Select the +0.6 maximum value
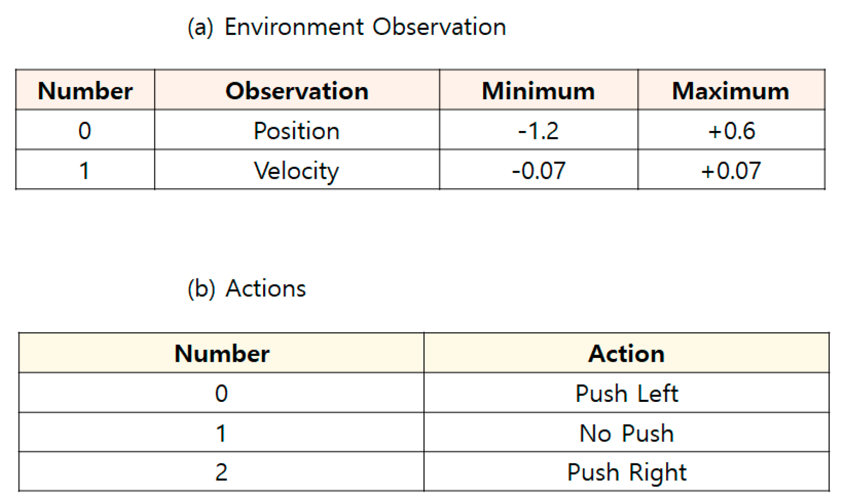Image resolution: width=845 pixels, height=504 pixels. click(x=731, y=130)
